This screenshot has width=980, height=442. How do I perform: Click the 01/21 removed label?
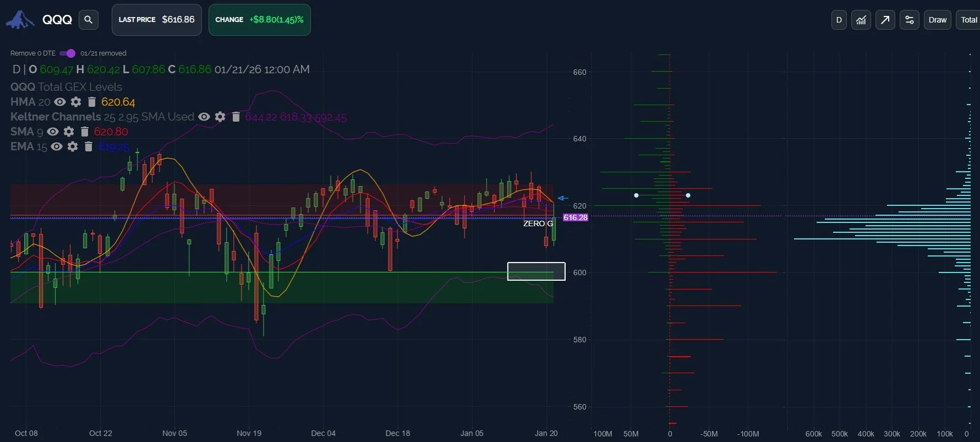coord(103,53)
